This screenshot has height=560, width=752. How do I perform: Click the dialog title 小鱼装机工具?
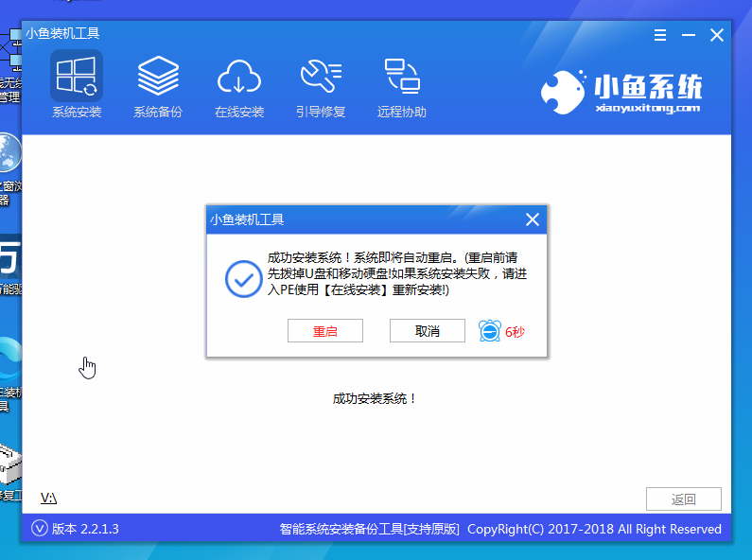(x=247, y=219)
